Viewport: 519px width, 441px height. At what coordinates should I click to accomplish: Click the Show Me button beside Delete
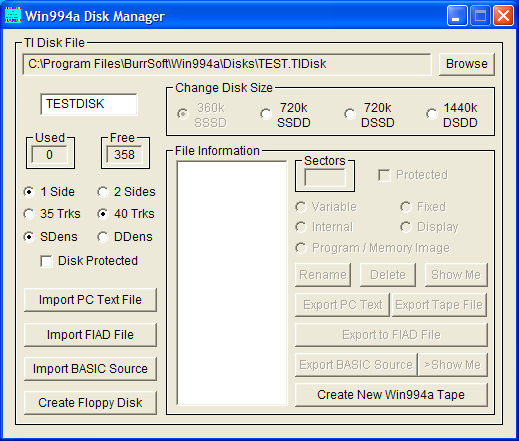(x=456, y=275)
